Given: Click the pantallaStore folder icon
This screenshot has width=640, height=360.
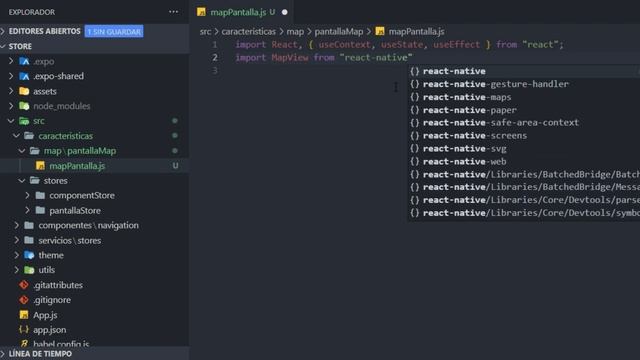Looking at the screenshot, I should [x=40, y=210].
